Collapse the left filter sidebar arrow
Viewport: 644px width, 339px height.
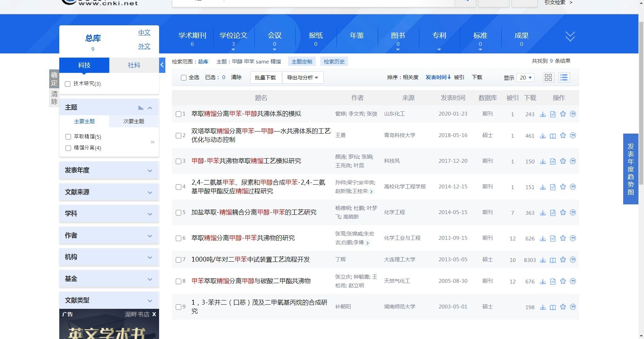tap(162, 65)
